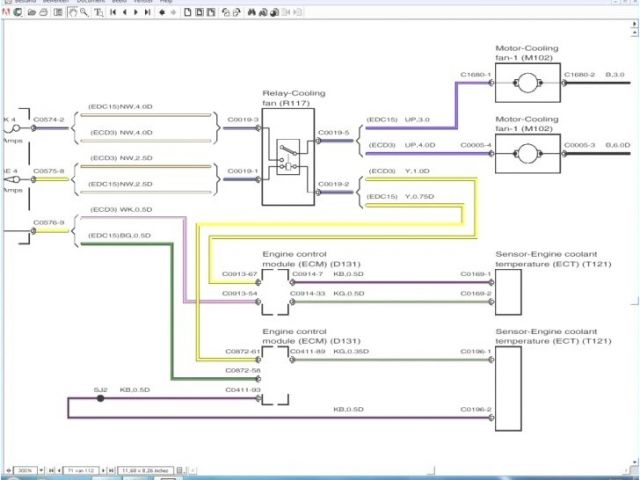
Task: Open the Document menu
Action: click(90, 2)
